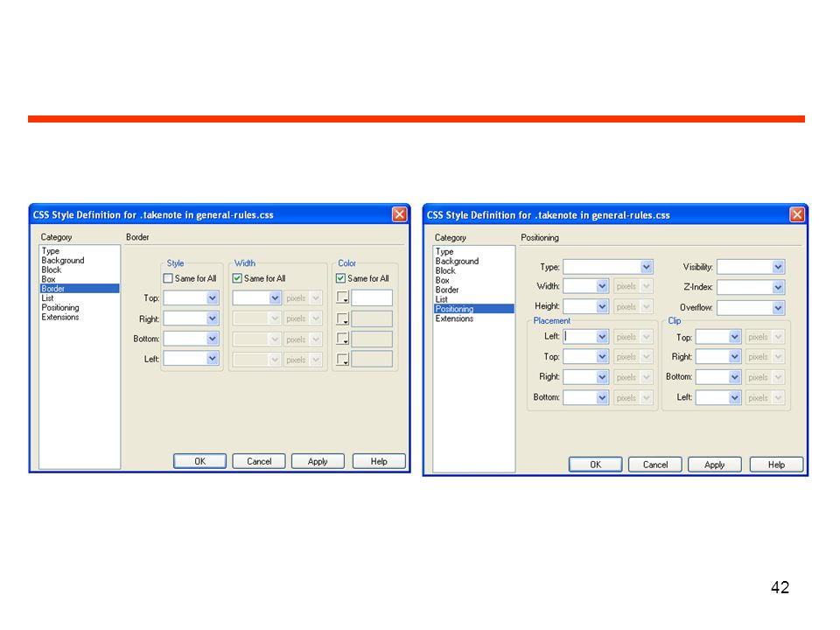The height and width of the screenshot is (630, 840).
Task: Open the Clip Bottom dropdown
Action: (x=734, y=376)
